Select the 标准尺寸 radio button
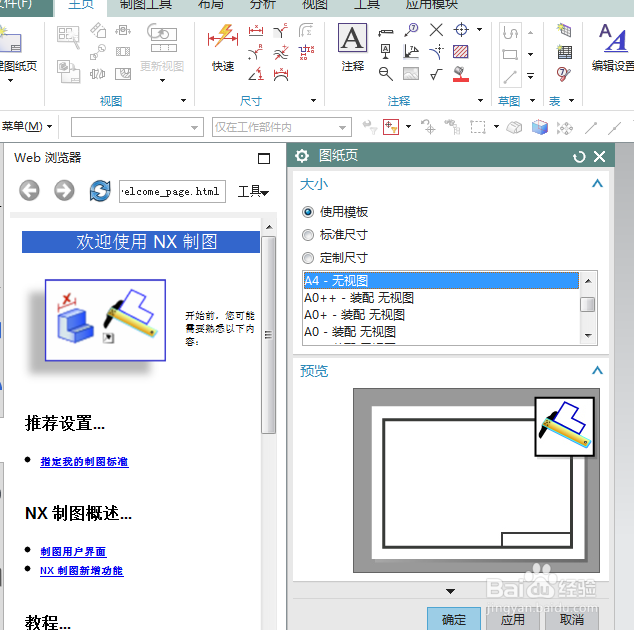This screenshot has width=634, height=630. pos(308,235)
